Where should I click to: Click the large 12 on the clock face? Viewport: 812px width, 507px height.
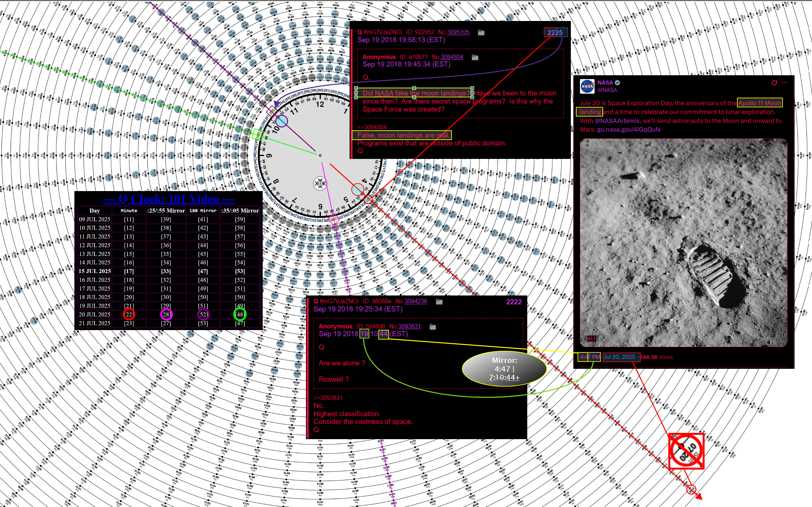[x=320, y=104]
